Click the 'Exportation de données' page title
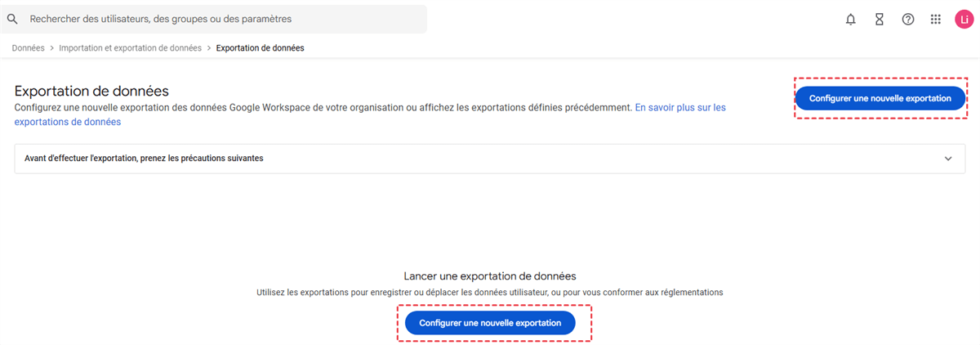The image size is (980, 345). pyautogui.click(x=91, y=91)
